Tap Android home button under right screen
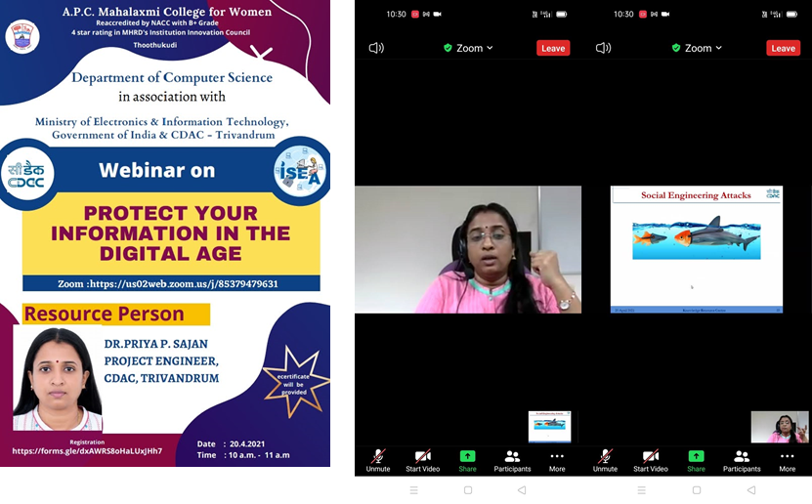The height and width of the screenshot is (504, 812). coord(697,490)
